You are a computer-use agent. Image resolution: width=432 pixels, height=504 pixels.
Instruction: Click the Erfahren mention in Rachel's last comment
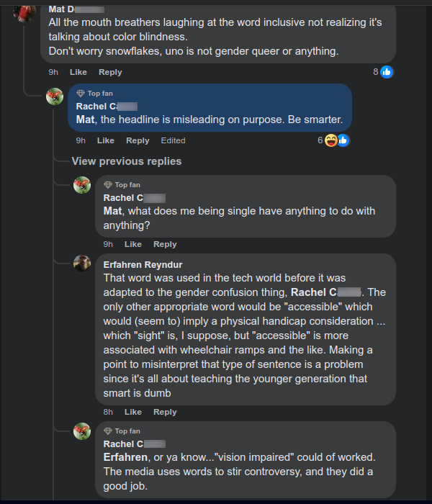[x=126, y=458]
